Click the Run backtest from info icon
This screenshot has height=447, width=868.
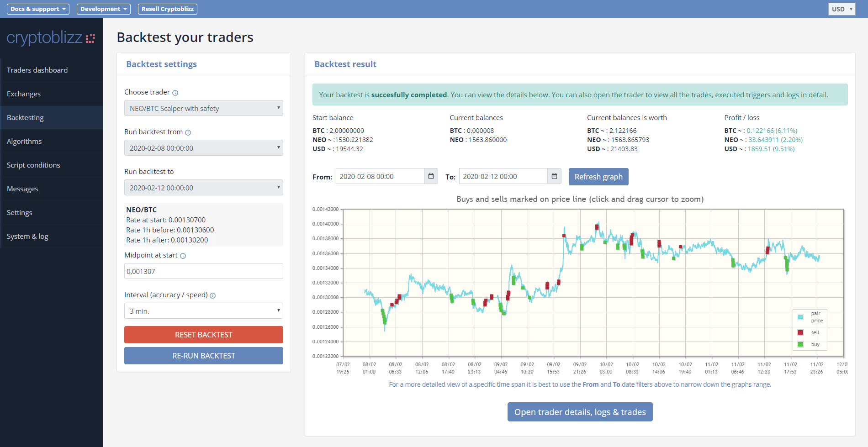[188, 132]
